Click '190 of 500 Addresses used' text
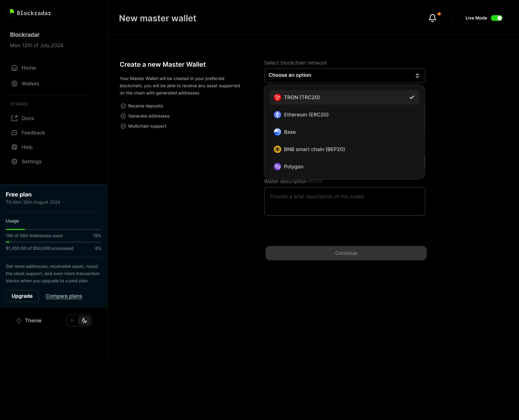The width and height of the screenshot is (519, 420). [34, 236]
